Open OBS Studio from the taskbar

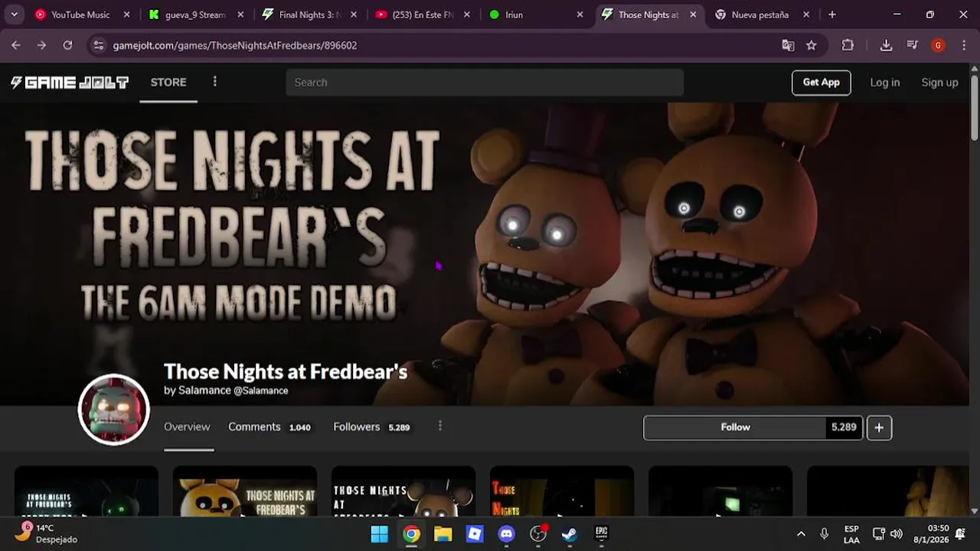click(538, 533)
